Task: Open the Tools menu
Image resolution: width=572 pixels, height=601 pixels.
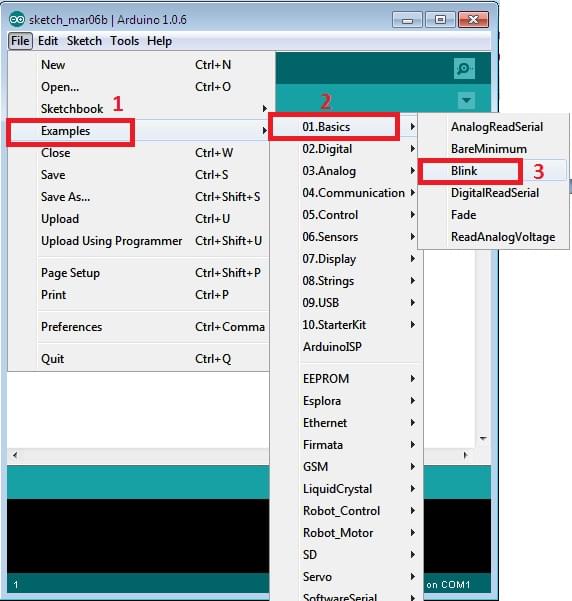Action: (125, 41)
